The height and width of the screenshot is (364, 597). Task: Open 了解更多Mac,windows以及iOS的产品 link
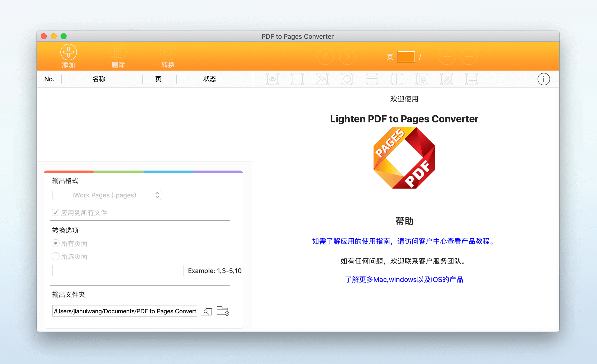click(404, 279)
